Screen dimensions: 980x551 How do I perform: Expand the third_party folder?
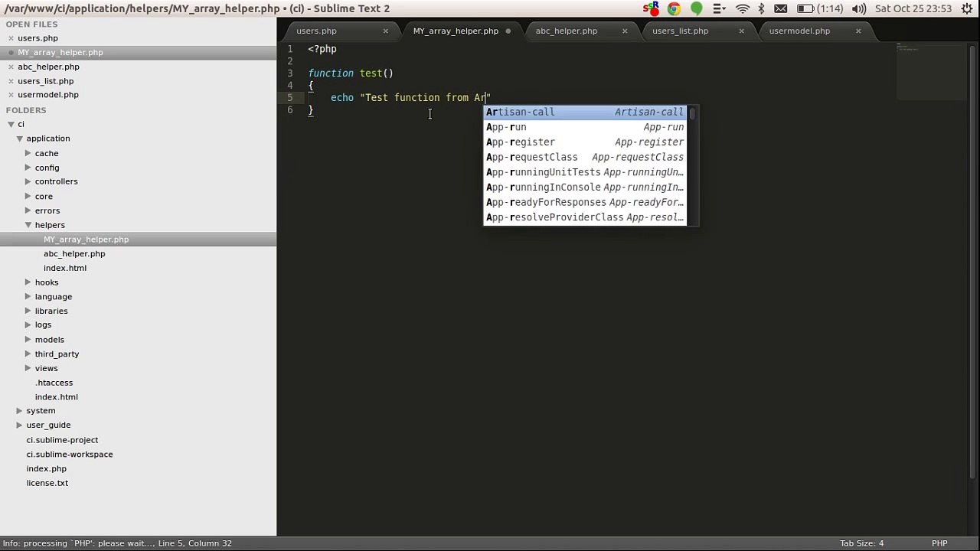(28, 354)
